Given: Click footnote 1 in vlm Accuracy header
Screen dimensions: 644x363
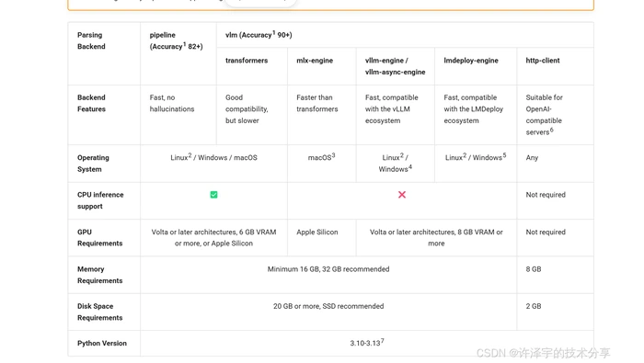Looking at the screenshot, I should point(274,33).
